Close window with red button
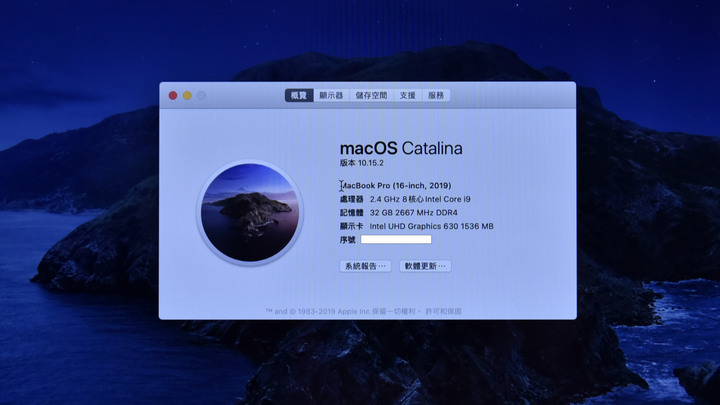 (173, 96)
